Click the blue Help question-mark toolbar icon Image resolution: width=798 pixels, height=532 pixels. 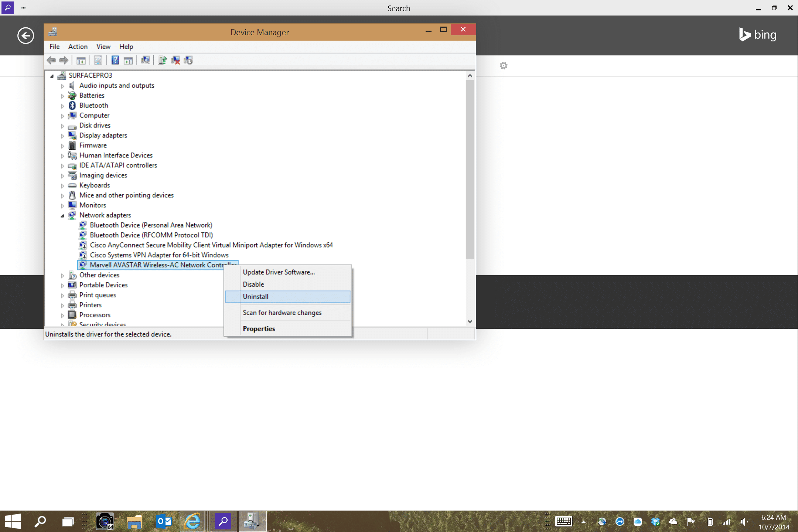(x=115, y=60)
